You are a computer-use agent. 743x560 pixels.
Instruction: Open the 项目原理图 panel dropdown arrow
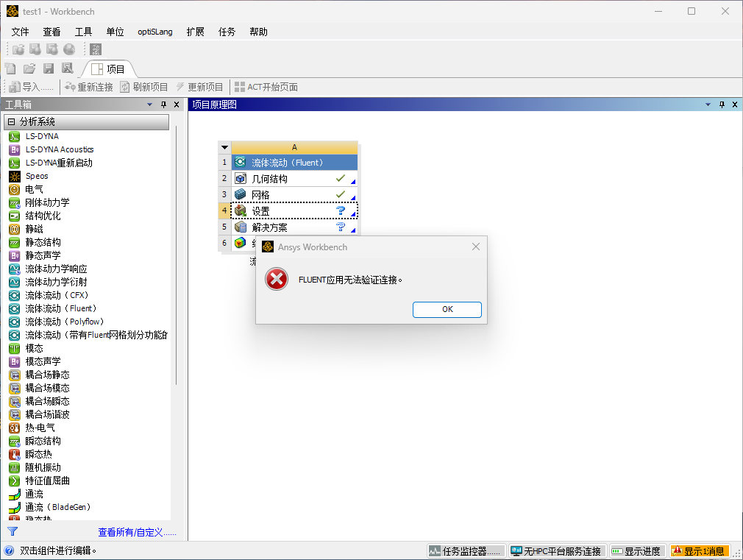[x=708, y=104]
